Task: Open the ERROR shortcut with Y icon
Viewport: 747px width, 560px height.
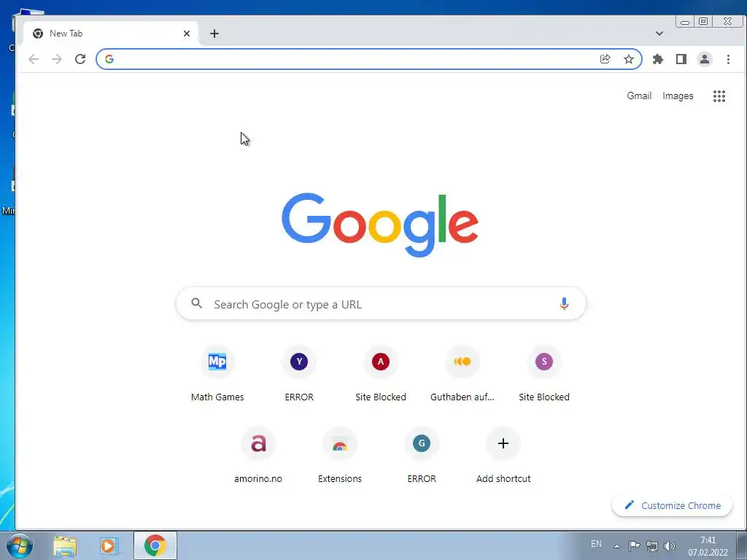Action: click(299, 374)
